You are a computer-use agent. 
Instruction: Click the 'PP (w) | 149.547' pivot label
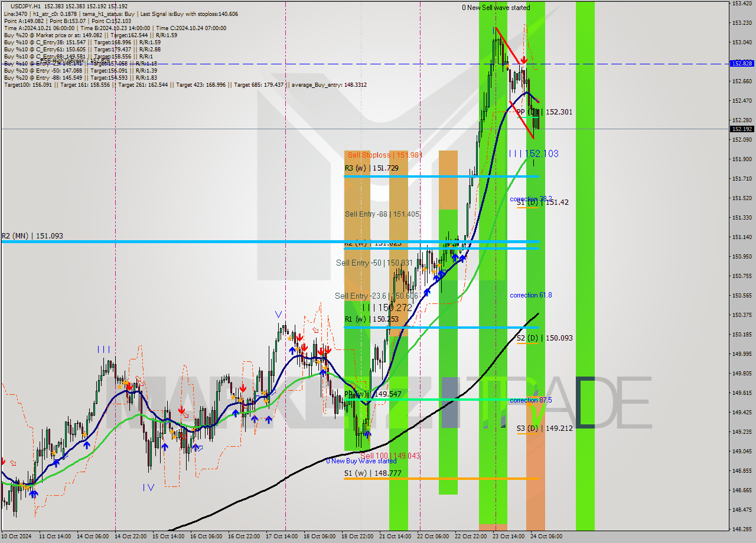pos(373,394)
